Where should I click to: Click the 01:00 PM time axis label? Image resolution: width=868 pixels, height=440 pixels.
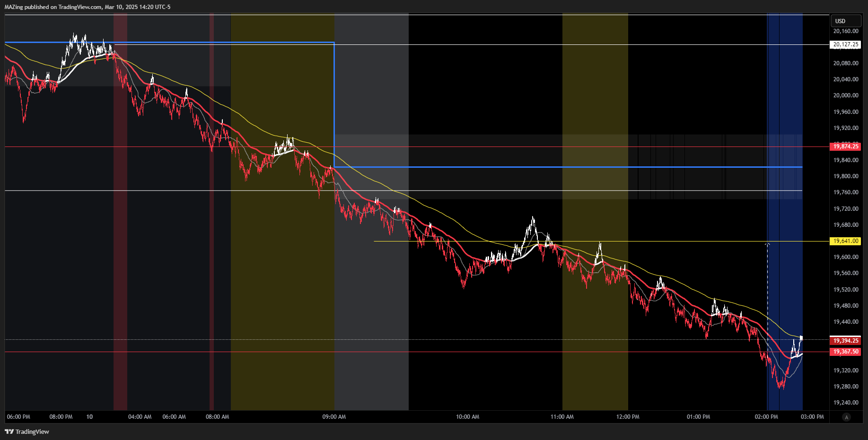coord(698,417)
